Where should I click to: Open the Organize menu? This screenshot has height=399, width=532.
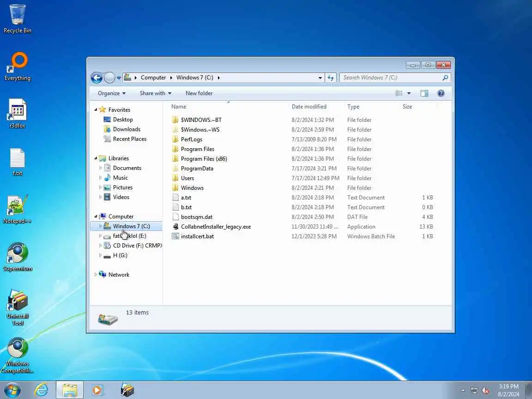coord(112,93)
